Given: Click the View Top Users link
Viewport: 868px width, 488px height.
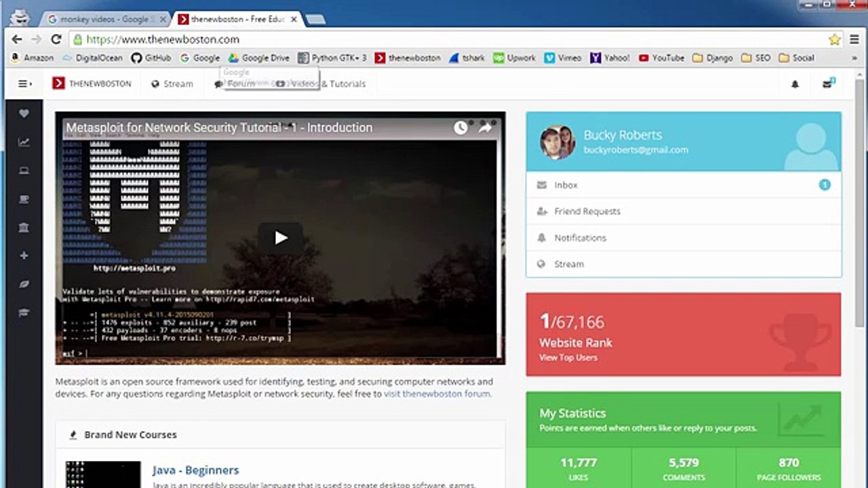Looking at the screenshot, I should pyautogui.click(x=568, y=357).
